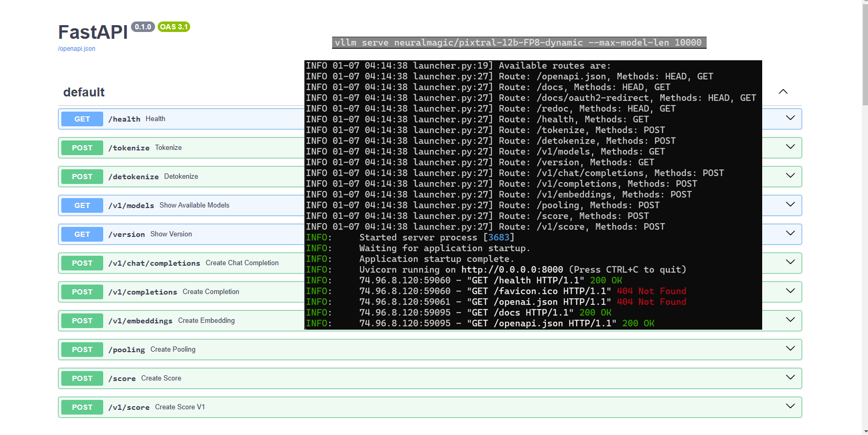
Task: Click the scrollbar up arrow
Action: (865, 3)
